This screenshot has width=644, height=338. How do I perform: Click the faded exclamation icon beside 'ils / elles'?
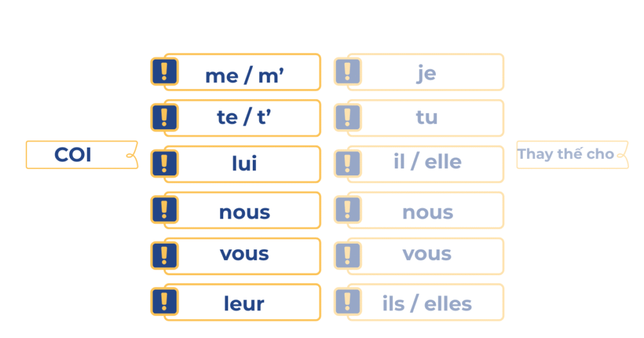(x=348, y=302)
